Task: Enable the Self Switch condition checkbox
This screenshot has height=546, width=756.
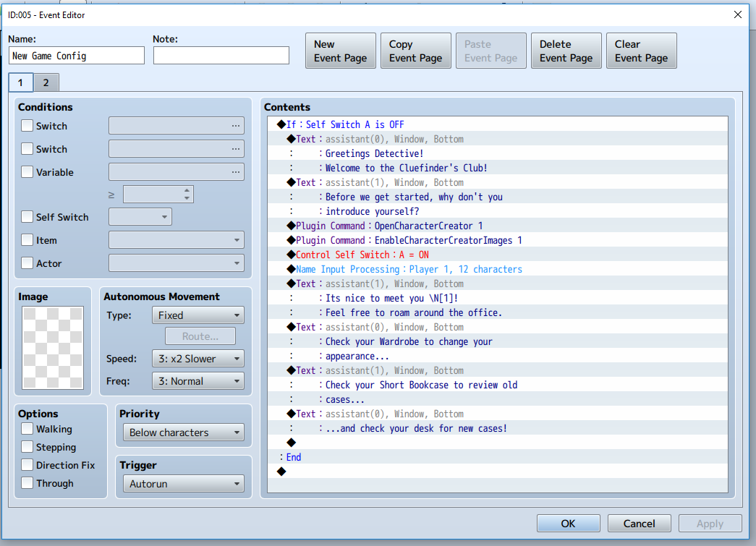Action: click(27, 217)
